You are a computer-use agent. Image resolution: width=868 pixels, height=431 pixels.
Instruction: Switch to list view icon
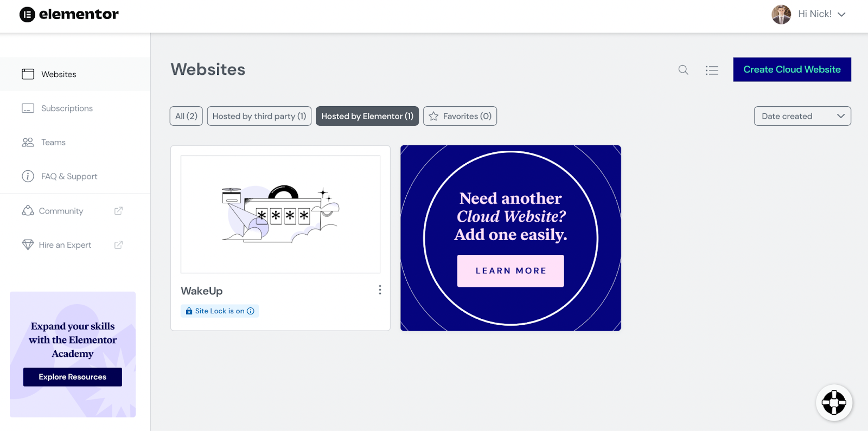(x=712, y=70)
